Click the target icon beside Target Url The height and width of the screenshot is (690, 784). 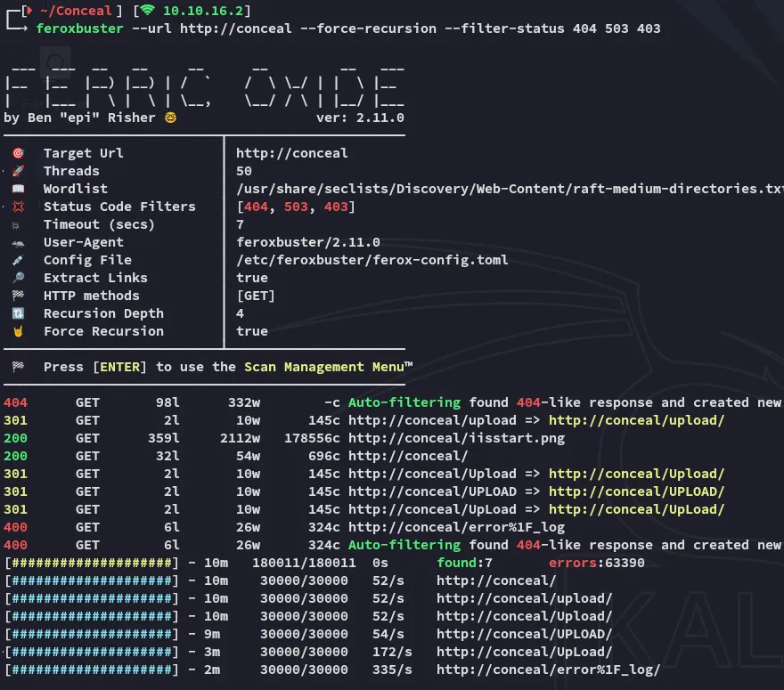(18, 153)
